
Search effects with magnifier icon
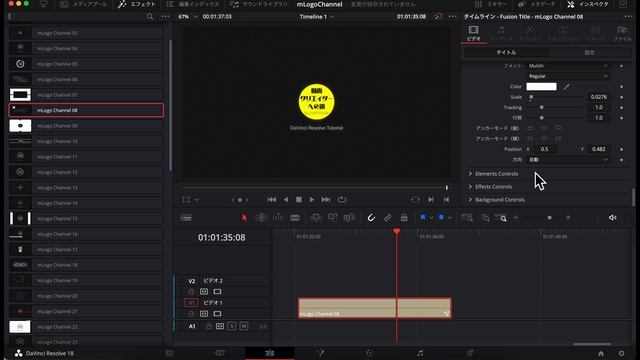click(150, 17)
